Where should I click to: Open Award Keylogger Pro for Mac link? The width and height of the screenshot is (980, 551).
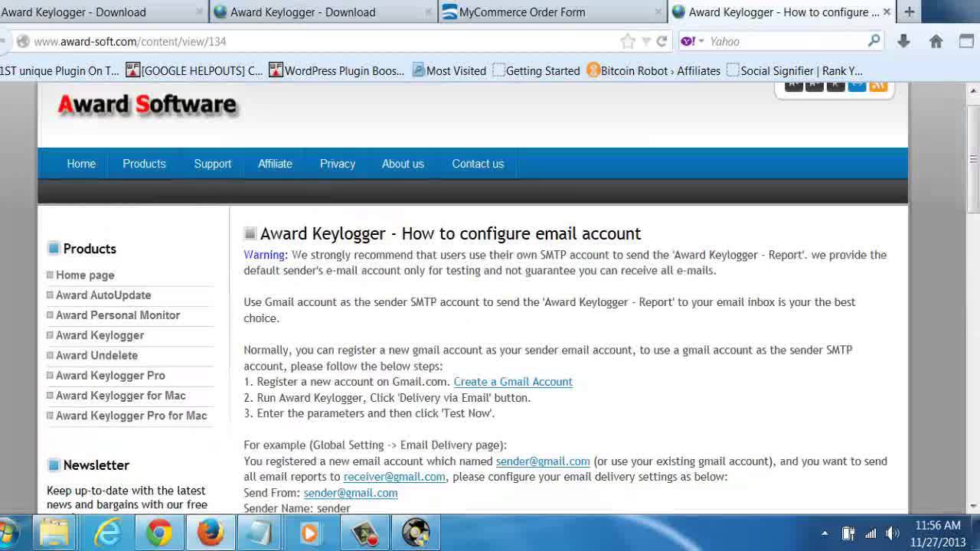131,415
